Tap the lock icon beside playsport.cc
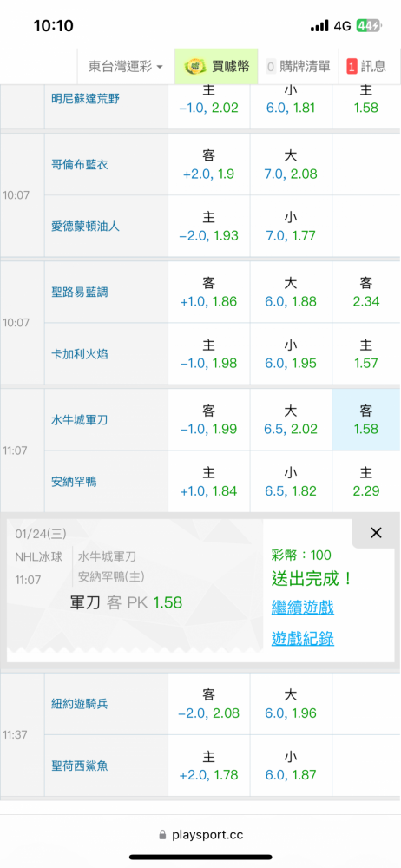The height and width of the screenshot is (868, 401). (162, 835)
